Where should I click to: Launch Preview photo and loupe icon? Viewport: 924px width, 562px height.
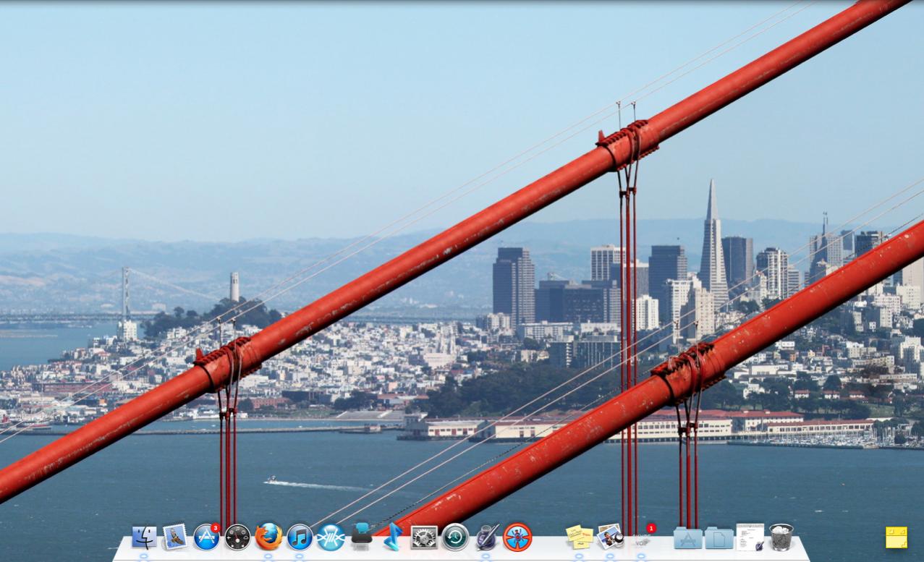coord(610,537)
